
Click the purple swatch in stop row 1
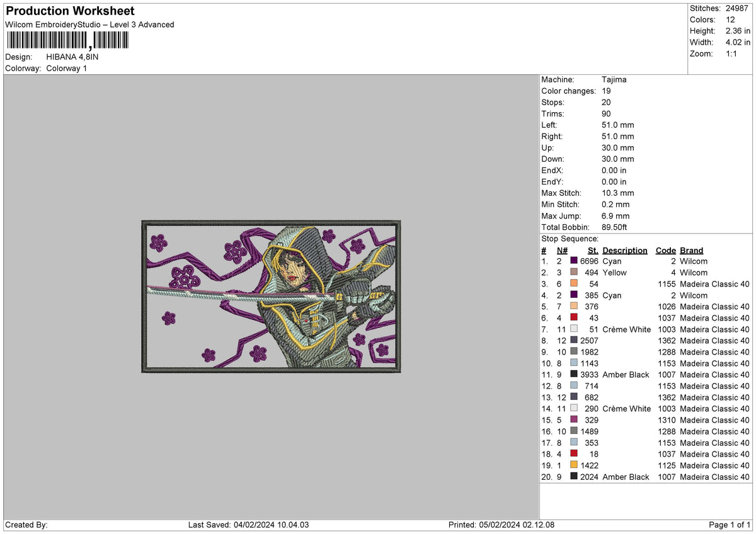point(574,261)
